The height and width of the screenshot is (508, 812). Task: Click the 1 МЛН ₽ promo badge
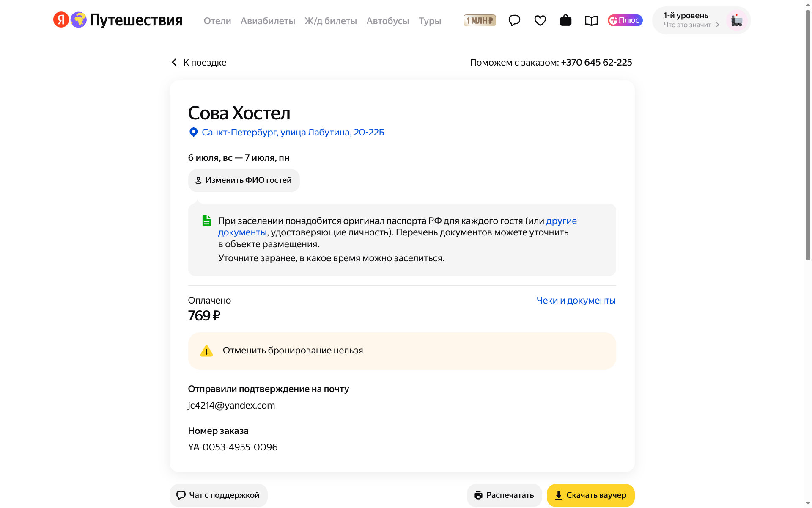click(480, 20)
